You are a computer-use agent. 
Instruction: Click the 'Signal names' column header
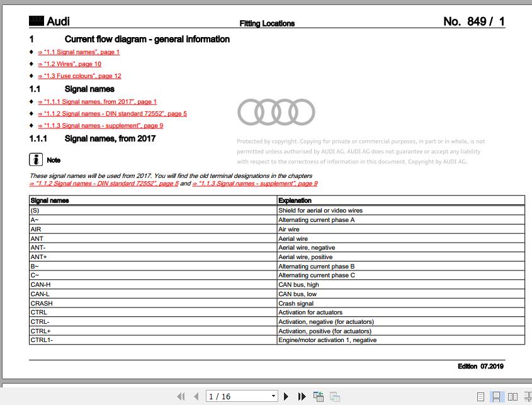coord(153,200)
